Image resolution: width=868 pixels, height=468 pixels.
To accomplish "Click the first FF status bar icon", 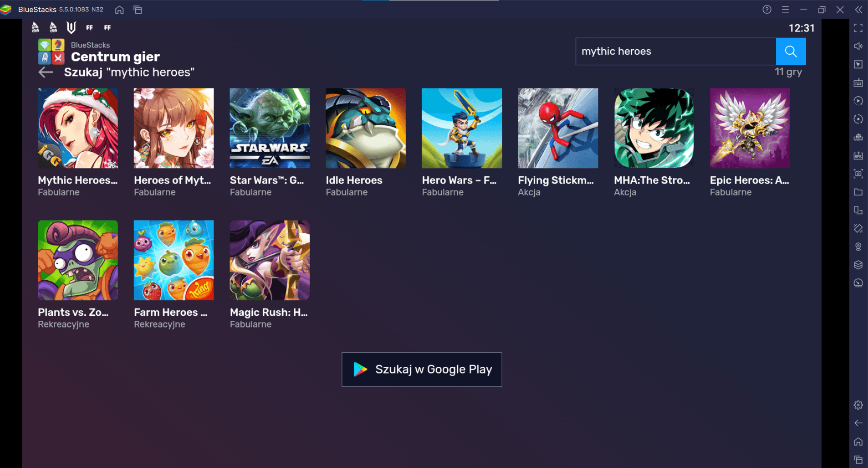I will pos(89,28).
